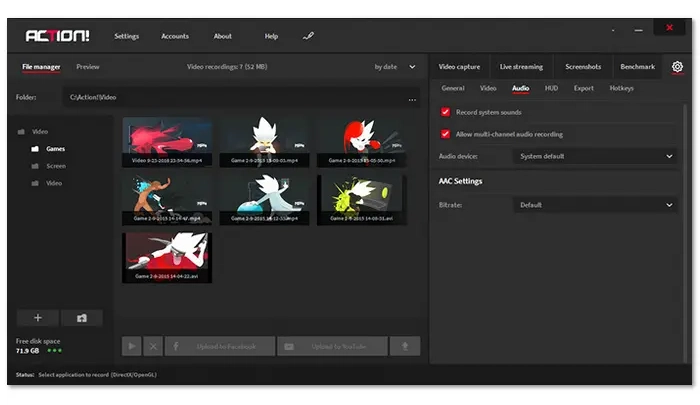Open the Accounts menu
This screenshot has width=700, height=405.
click(x=175, y=36)
